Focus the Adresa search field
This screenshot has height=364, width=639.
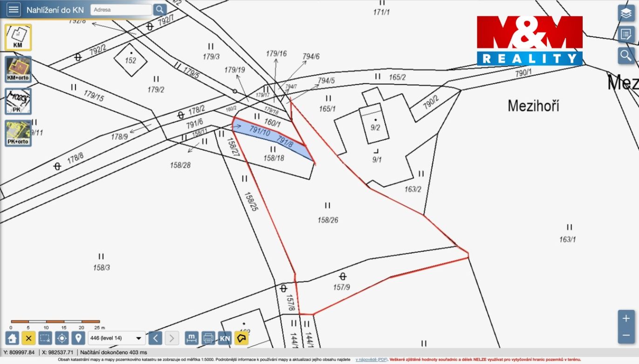[121, 9]
